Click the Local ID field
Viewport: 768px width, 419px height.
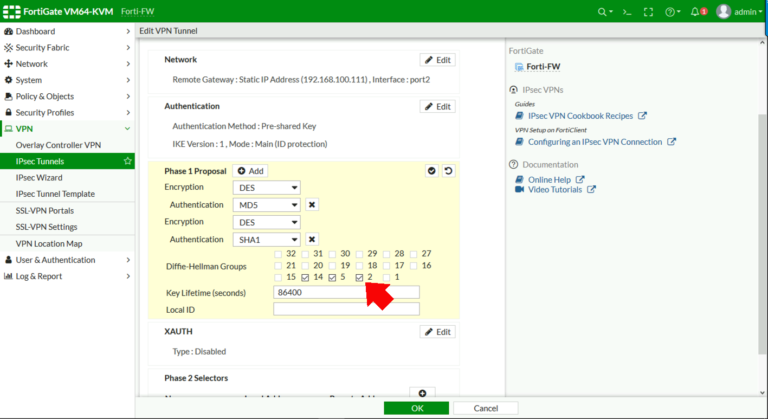tap(346, 309)
